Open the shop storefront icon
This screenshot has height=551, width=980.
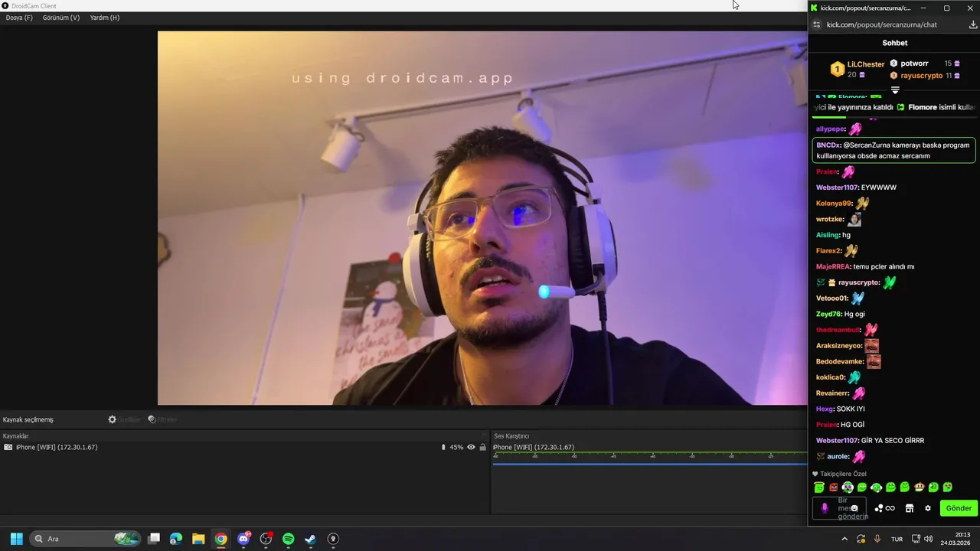(910, 508)
